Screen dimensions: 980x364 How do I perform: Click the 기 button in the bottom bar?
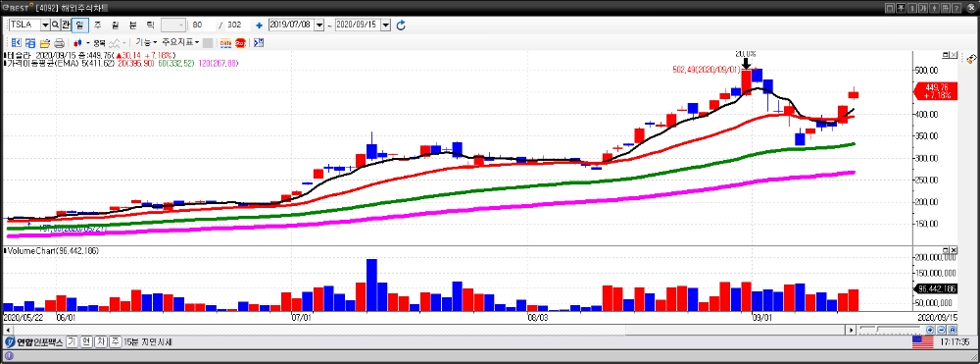[72, 342]
